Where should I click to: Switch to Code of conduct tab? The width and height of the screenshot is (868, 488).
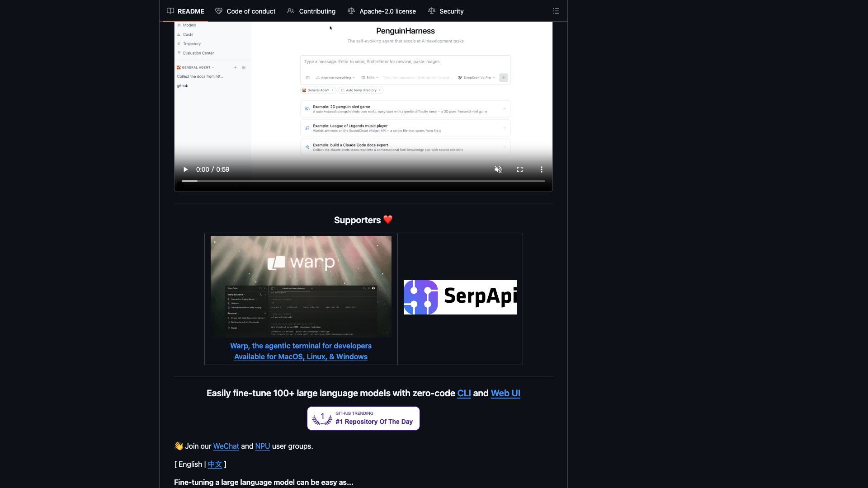click(245, 11)
